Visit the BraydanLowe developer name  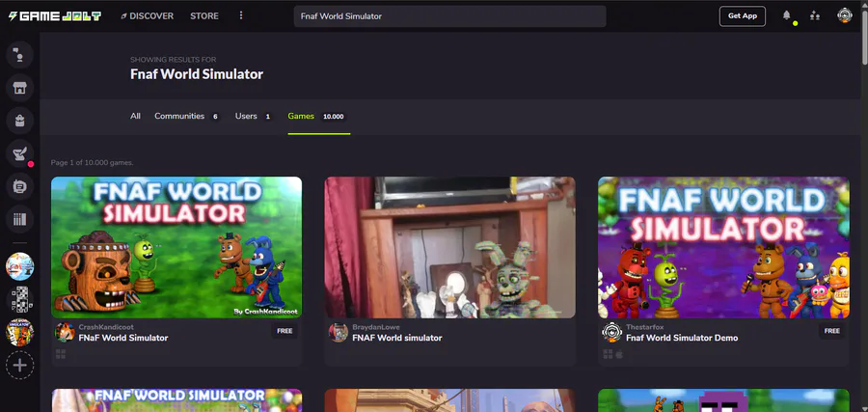[x=376, y=327]
